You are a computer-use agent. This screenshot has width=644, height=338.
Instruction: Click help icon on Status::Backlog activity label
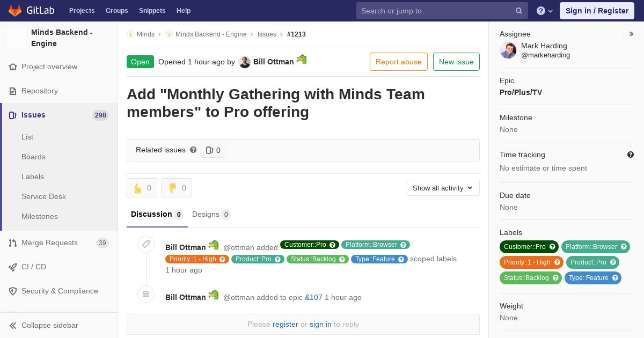[342, 259]
